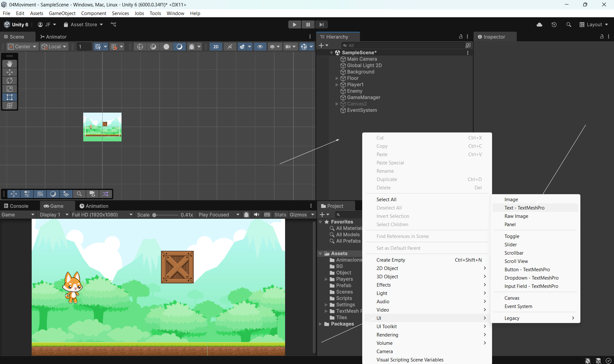The width and height of the screenshot is (614, 364).
Task: Adjust the Game view Scale slider
Action: click(155, 215)
